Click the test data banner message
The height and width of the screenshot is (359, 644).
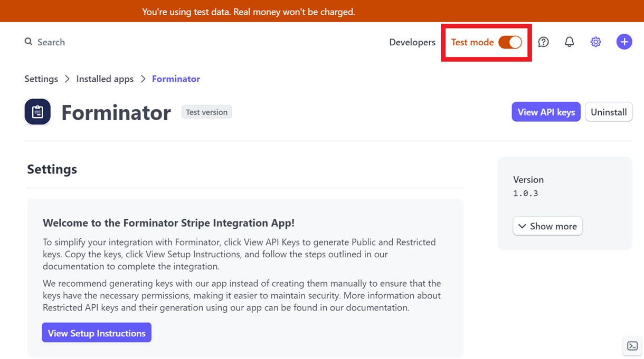click(249, 12)
